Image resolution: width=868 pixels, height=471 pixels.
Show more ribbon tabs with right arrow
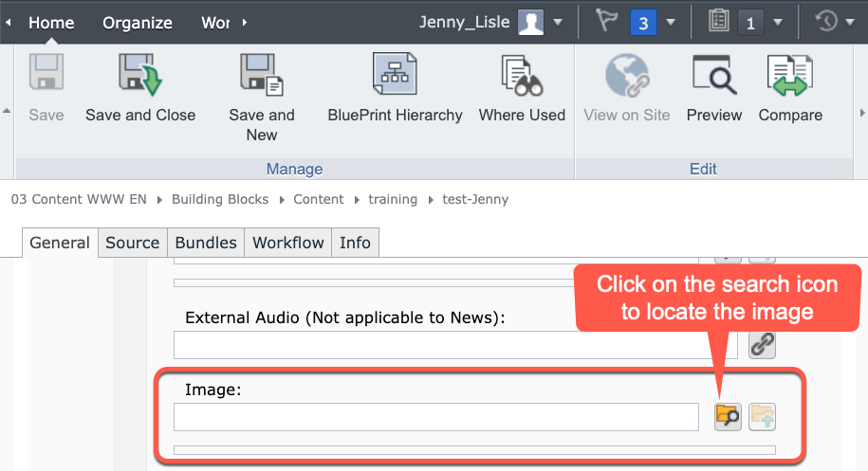[244, 23]
